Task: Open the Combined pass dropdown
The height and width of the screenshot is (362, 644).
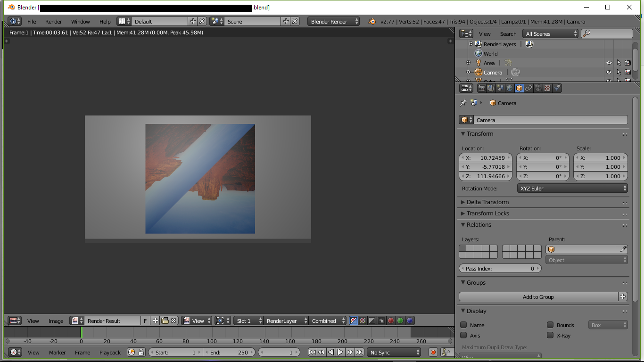Action: coord(328,321)
